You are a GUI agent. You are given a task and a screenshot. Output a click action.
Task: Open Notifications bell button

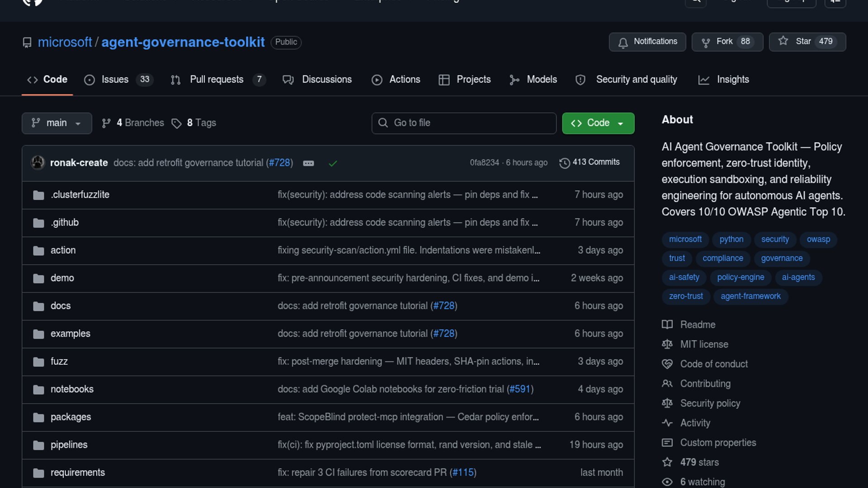[647, 42]
